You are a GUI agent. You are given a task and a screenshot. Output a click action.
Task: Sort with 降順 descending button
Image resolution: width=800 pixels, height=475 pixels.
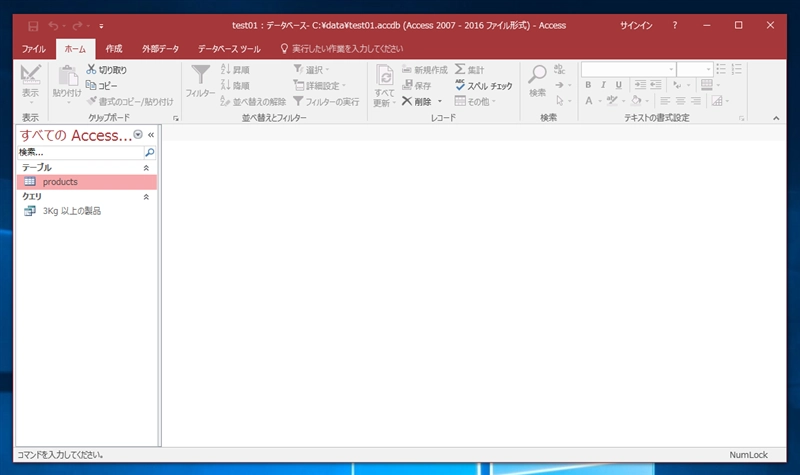click(235, 85)
